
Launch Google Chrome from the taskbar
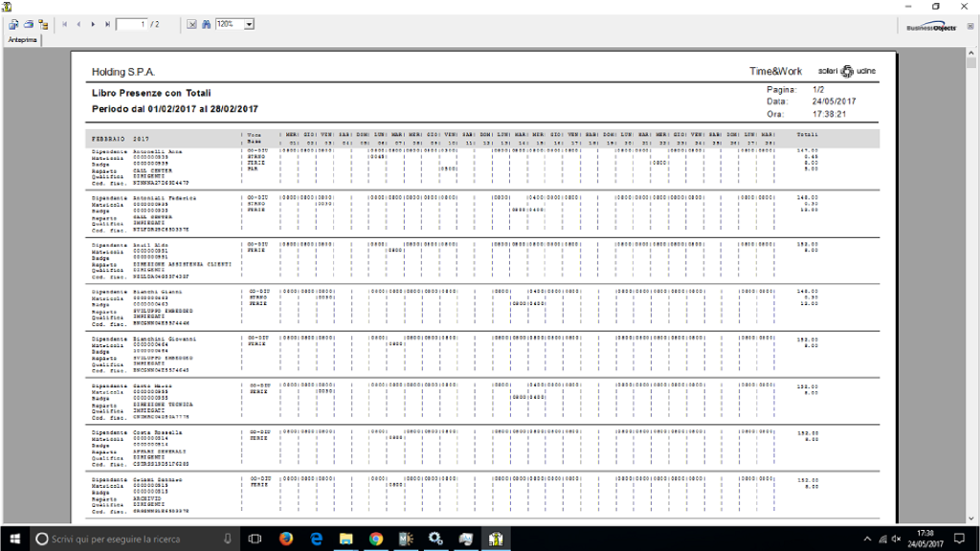point(375,539)
